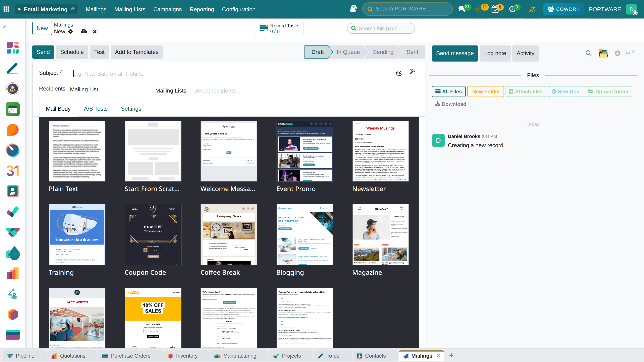Select the In Queue status stage
644x362 pixels.
tap(348, 52)
